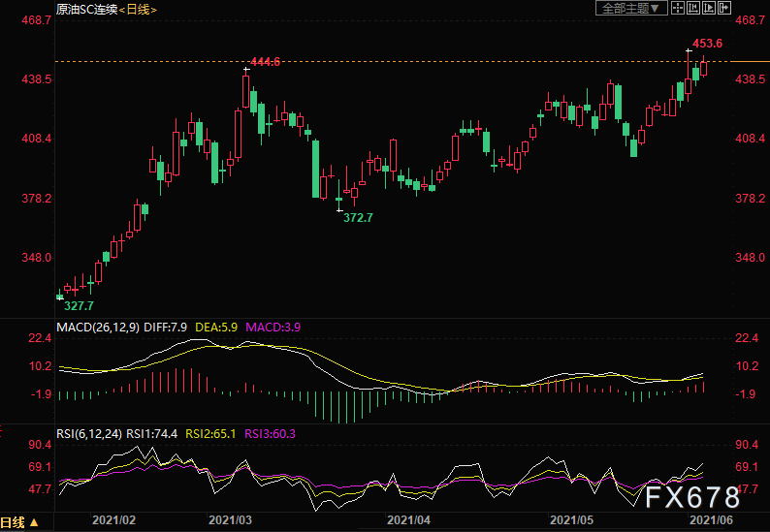Click the crosshair cursor icon
The width and height of the screenshot is (770, 532).
click(x=679, y=9)
